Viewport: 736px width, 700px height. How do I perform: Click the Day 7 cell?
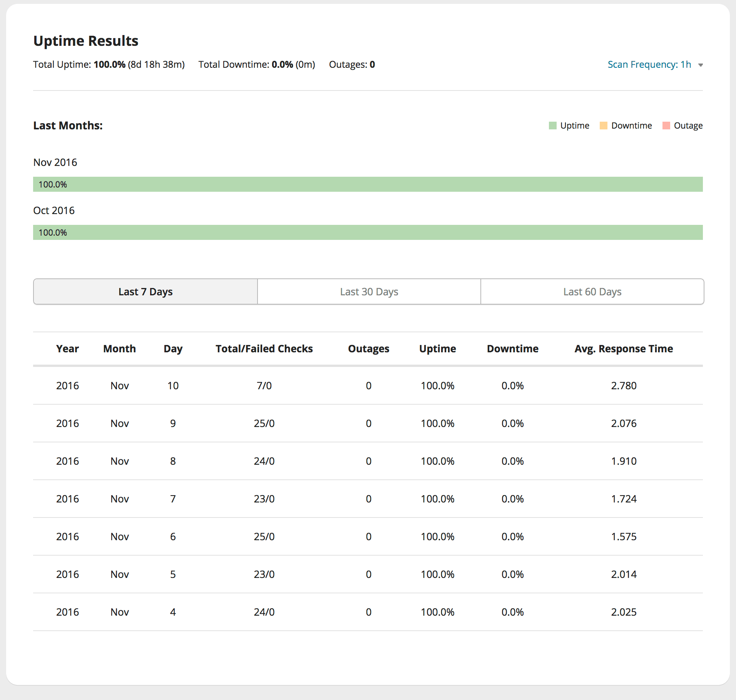coord(173,499)
